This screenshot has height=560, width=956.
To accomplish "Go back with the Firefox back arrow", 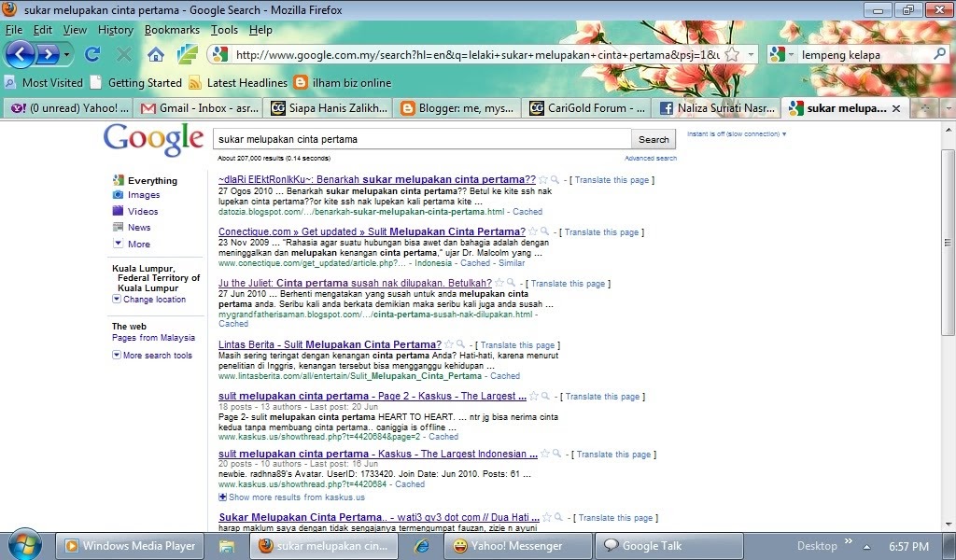I will 20,55.
